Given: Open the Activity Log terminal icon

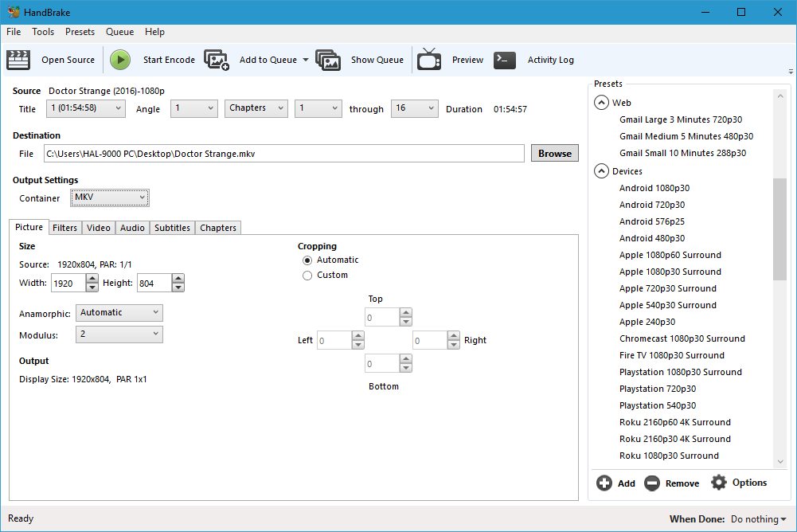Looking at the screenshot, I should point(505,60).
